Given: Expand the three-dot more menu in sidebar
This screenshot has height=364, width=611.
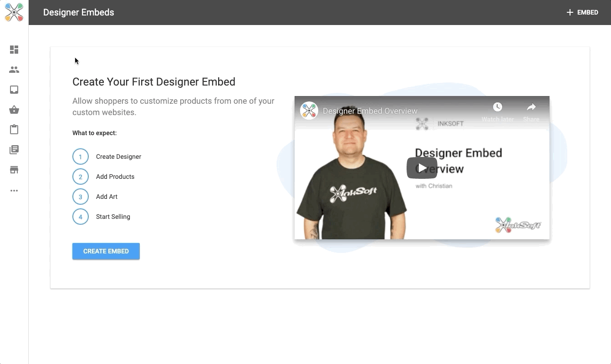Looking at the screenshot, I should tap(14, 191).
